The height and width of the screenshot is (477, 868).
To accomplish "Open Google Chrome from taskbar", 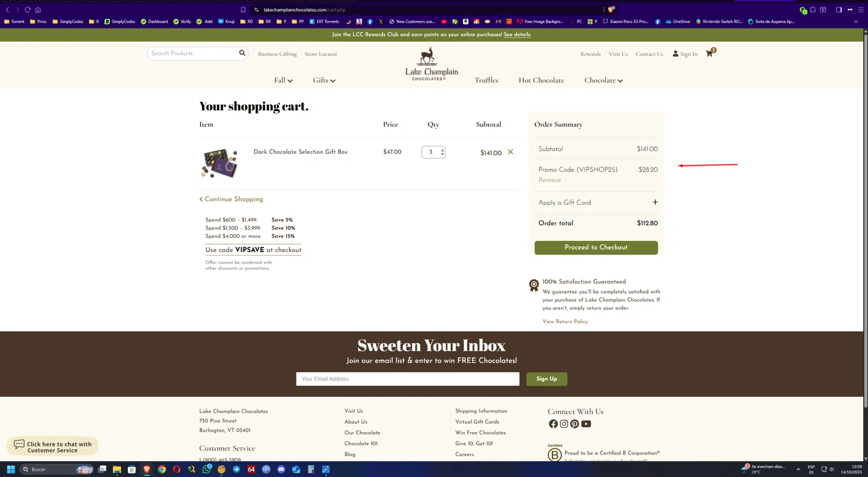I will tap(162, 469).
